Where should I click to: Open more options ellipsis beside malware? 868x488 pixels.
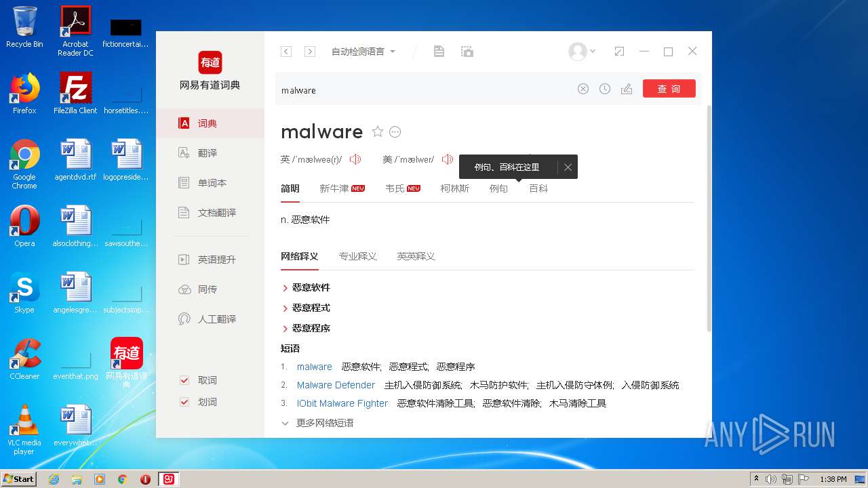(x=395, y=131)
